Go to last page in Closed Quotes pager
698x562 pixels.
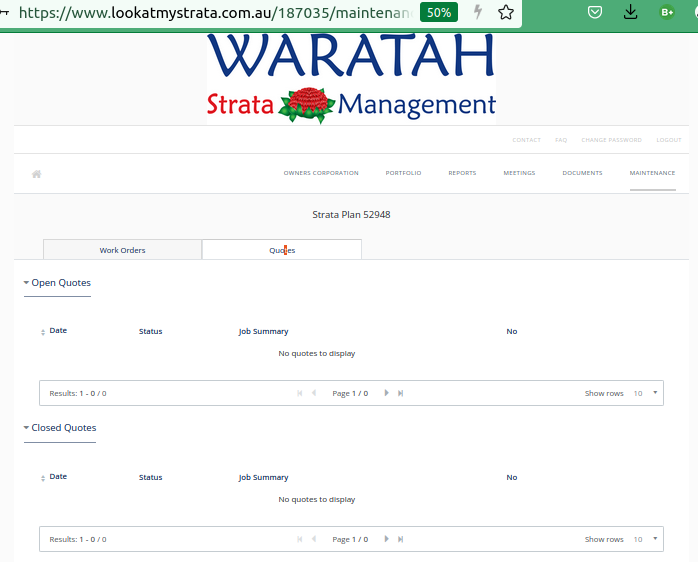[401, 539]
